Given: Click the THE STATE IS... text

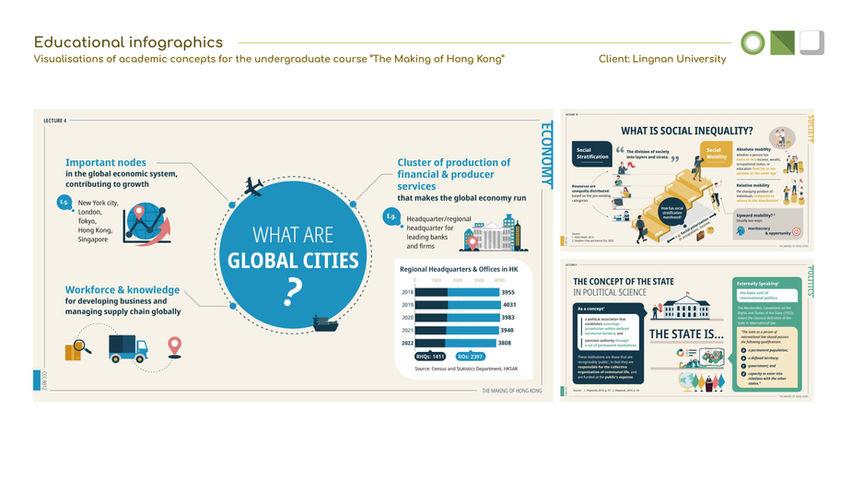Looking at the screenshot, I should click(x=686, y=334).
